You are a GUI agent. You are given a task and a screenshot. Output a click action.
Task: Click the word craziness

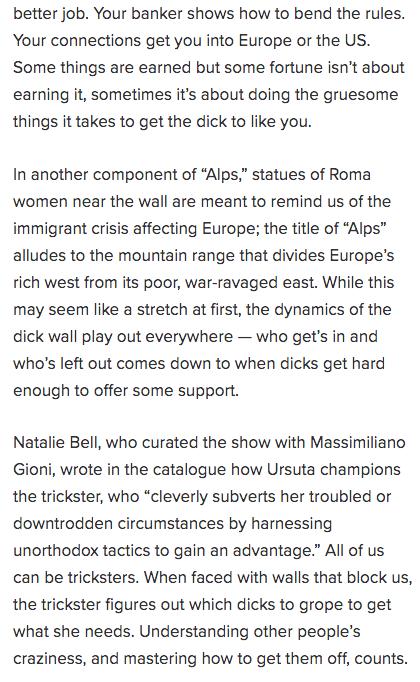tap(50, 659)
